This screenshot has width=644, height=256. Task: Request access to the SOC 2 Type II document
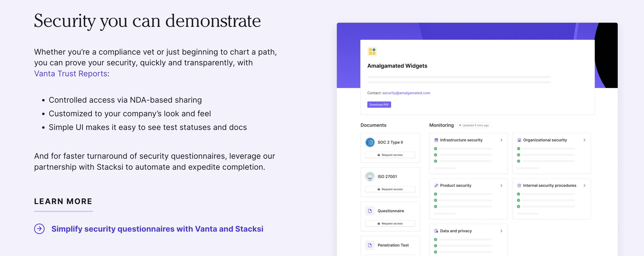(x=390, y=155)
